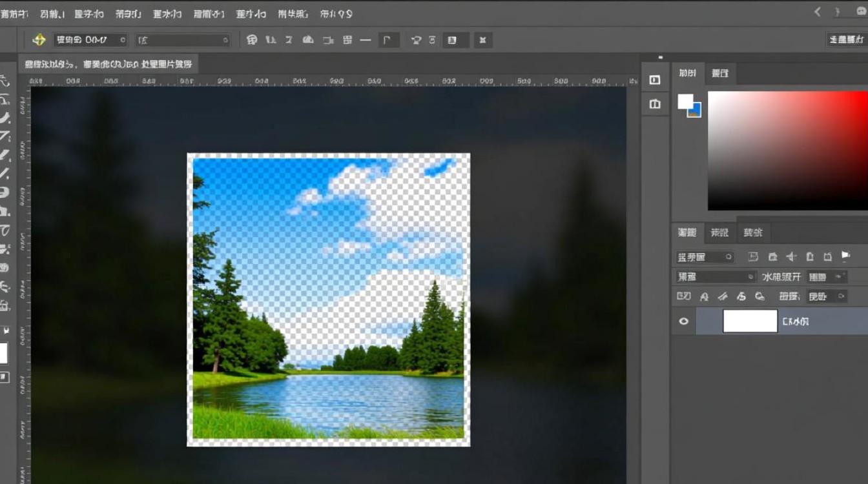
Task: Switch to the second tab of the color panel
Action: 720,74
